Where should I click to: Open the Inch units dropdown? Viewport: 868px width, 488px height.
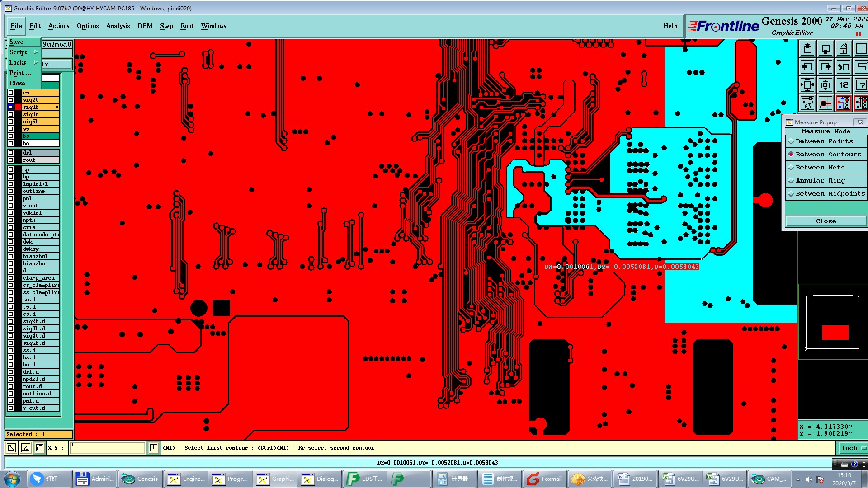click(853, 448)
